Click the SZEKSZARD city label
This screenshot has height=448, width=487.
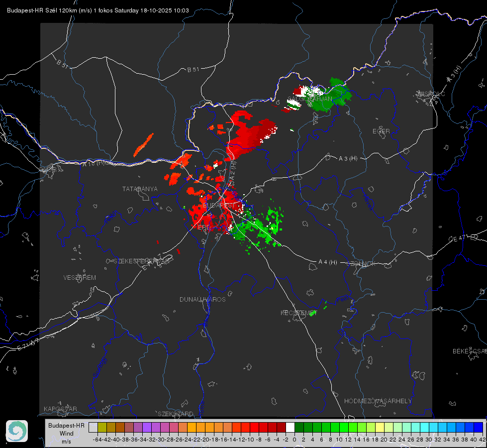176,414
